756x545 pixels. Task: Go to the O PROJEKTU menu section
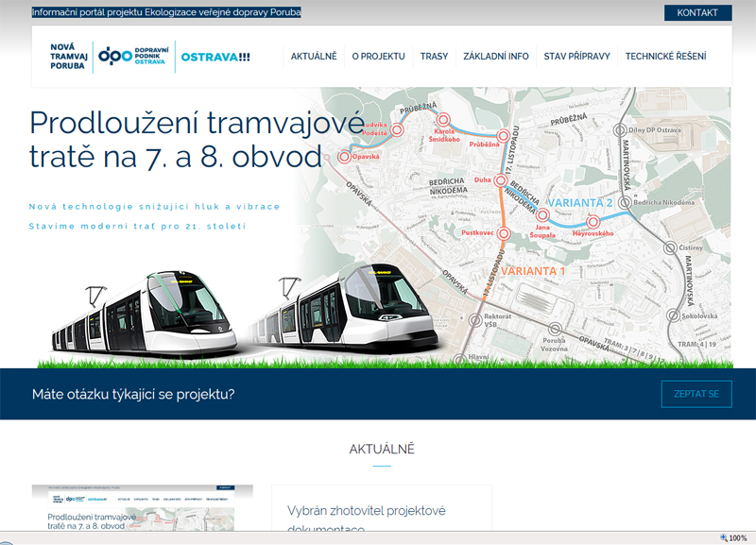click(x=378, y=57)
